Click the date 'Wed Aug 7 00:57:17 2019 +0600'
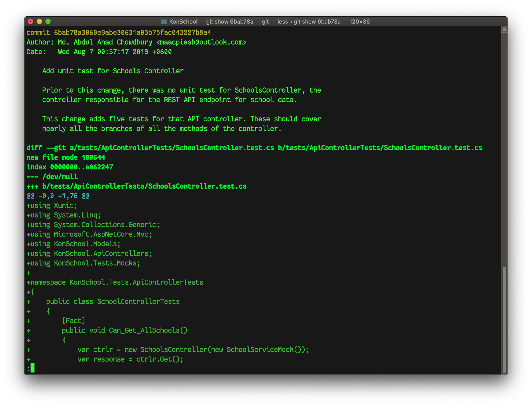 [115, 52]
